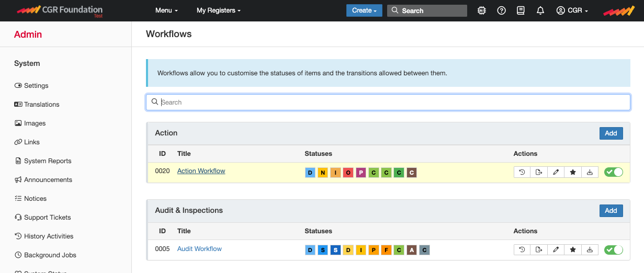Click ID 0005 cell
The height and width of the screenshot is (273, 644).
click(x=162, y=248)
